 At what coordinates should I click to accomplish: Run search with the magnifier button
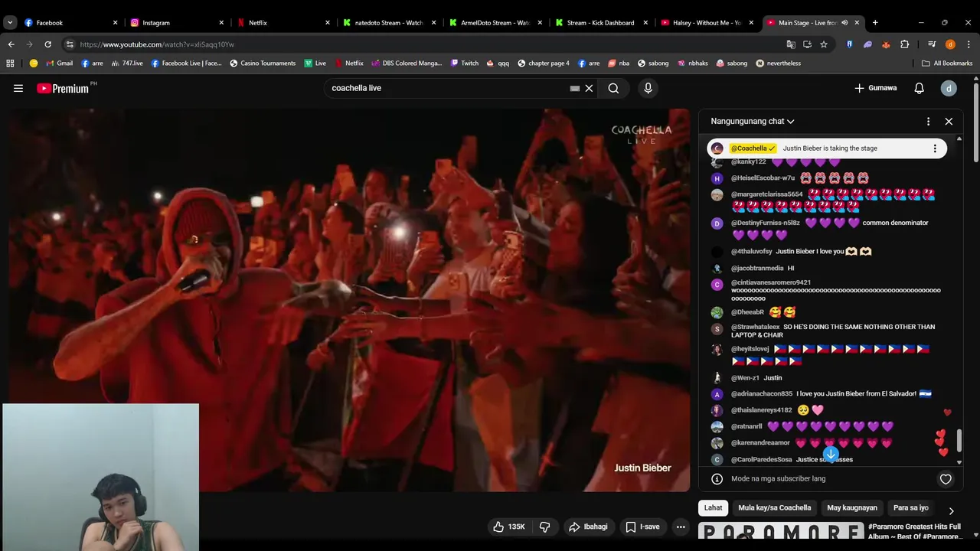(x=613, y=88)
